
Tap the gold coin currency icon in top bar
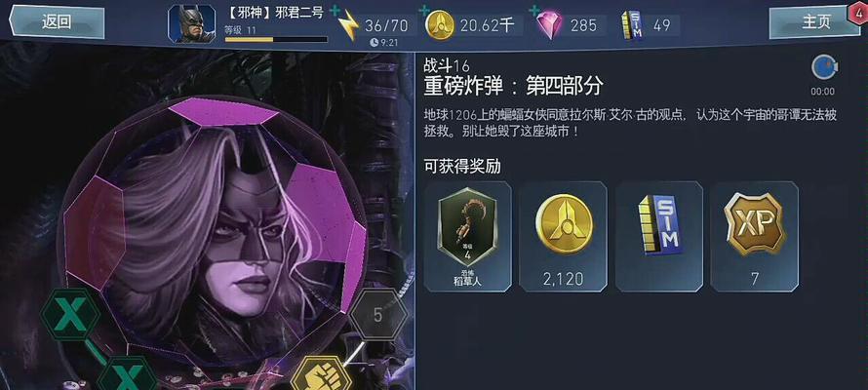coord(440,25)
